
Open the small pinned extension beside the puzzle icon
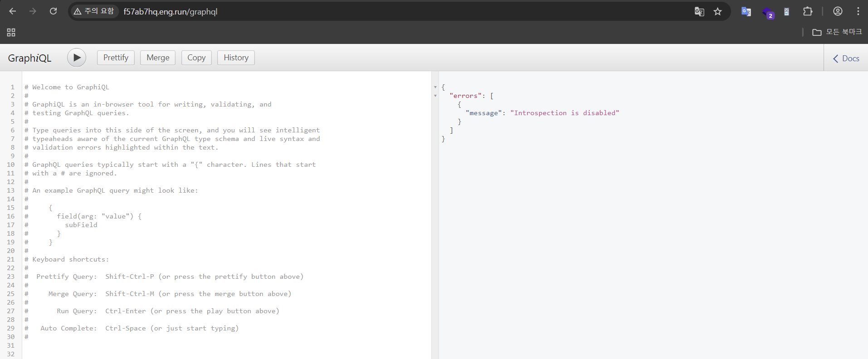tap(787, 12)
